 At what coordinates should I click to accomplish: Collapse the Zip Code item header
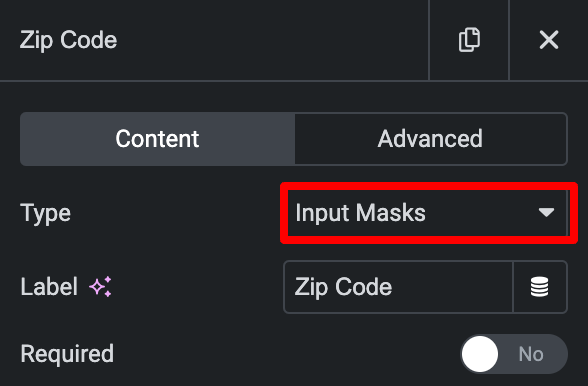(214, 40)
